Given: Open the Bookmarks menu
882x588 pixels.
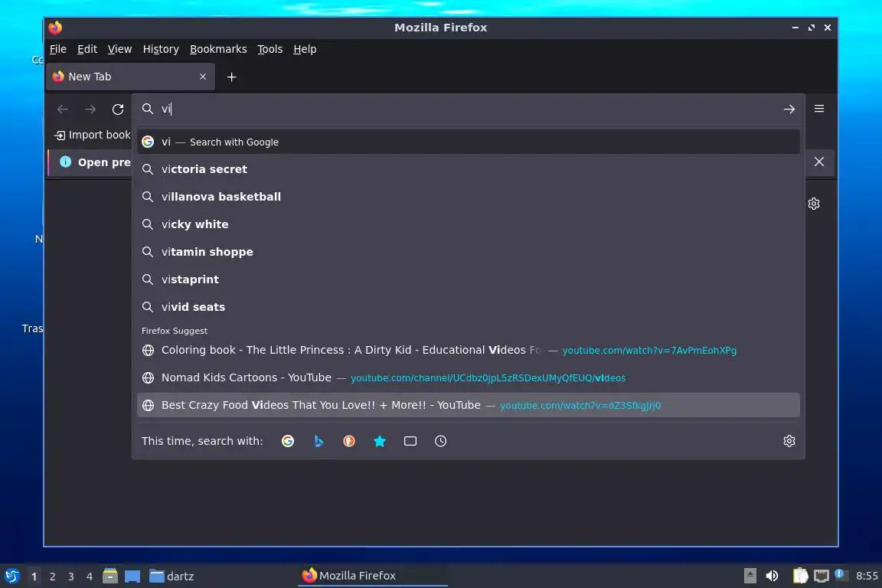Looking at the screenshot, I should pyautogui.click(x=218, y=49).
